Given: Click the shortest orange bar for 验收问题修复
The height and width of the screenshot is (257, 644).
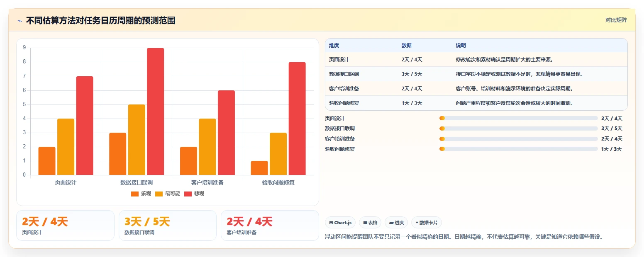Looking at the screenshot, I should tap(259, 168).
